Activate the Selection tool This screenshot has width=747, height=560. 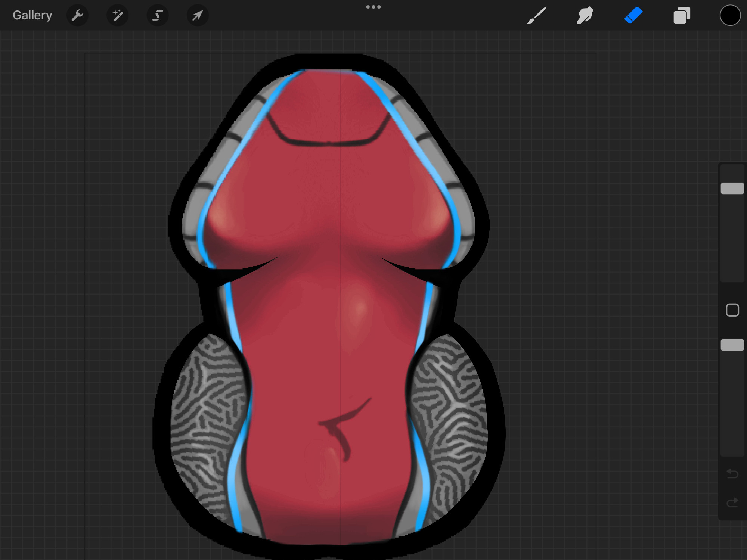click(158, 15)
